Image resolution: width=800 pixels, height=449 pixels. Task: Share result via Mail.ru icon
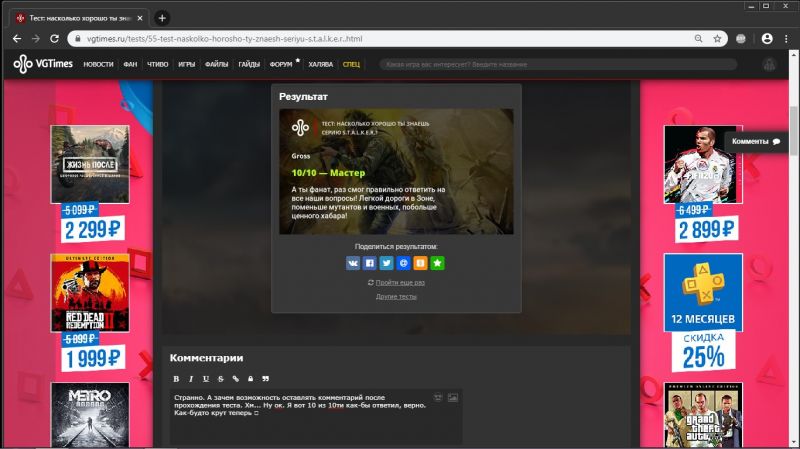point(403,263)
